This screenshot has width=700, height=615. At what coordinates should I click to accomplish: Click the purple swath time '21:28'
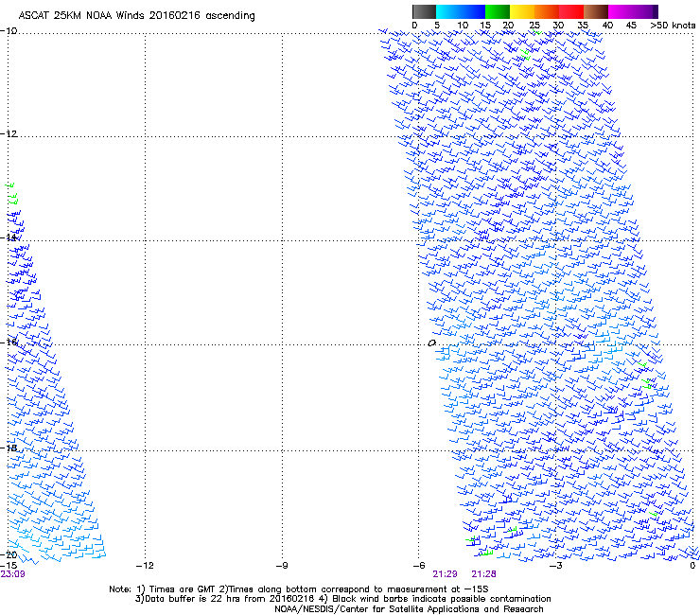coord(484,574)
